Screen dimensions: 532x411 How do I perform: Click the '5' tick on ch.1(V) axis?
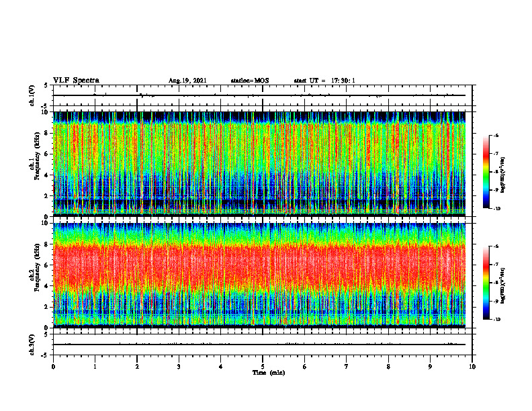(x=47, y=85)
